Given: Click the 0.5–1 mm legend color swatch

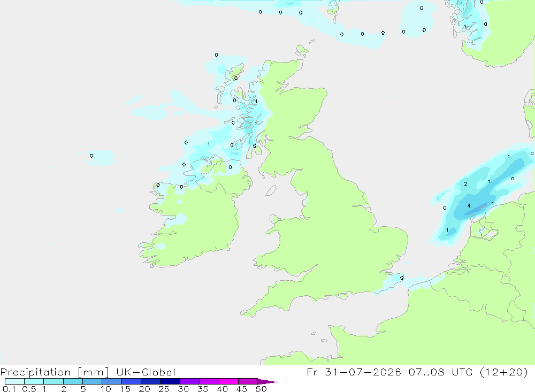Looking at the screenshot, I should click(34, 381).
